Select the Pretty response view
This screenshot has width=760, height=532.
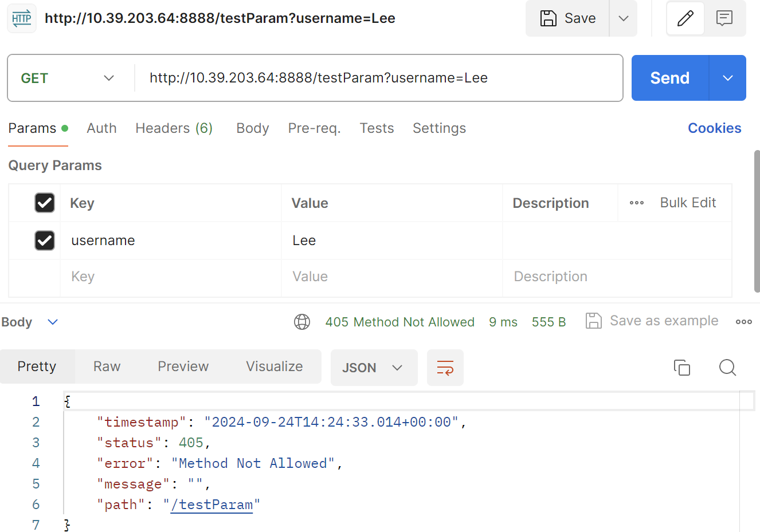point(37,367)
